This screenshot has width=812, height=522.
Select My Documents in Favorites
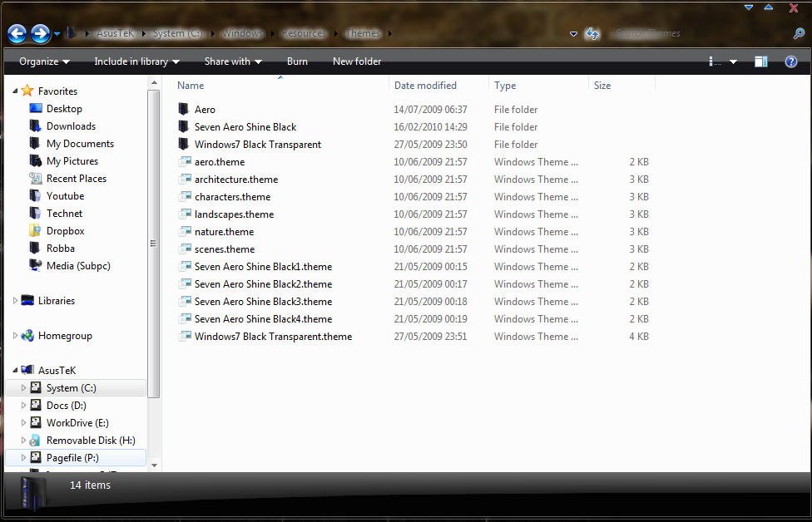click(80, 144)
